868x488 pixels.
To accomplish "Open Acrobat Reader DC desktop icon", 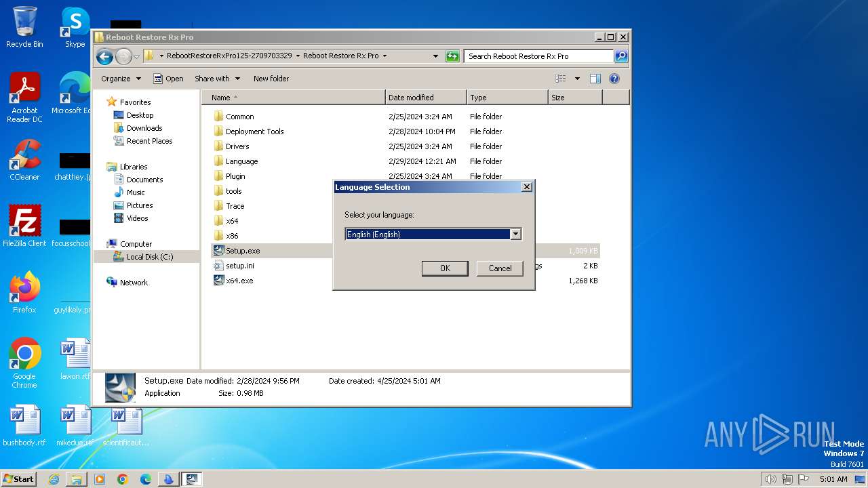I will [x=24, y=97].
